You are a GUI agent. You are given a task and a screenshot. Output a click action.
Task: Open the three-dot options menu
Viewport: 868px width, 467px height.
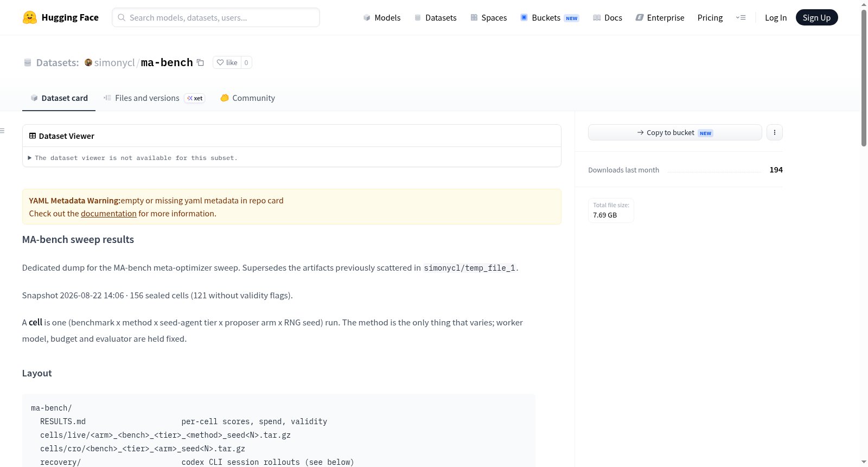pos(775,132)
